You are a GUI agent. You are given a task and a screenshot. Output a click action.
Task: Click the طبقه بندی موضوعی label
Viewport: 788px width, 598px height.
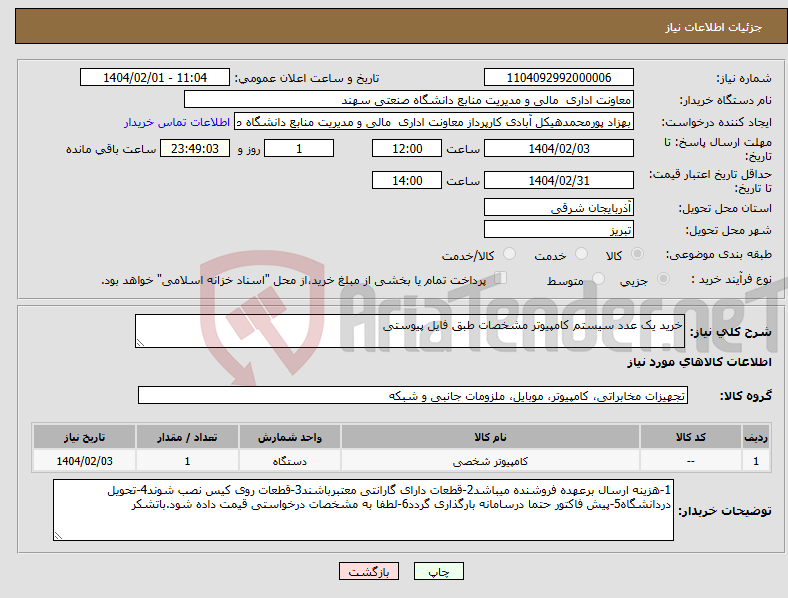[x=719, y=255]
